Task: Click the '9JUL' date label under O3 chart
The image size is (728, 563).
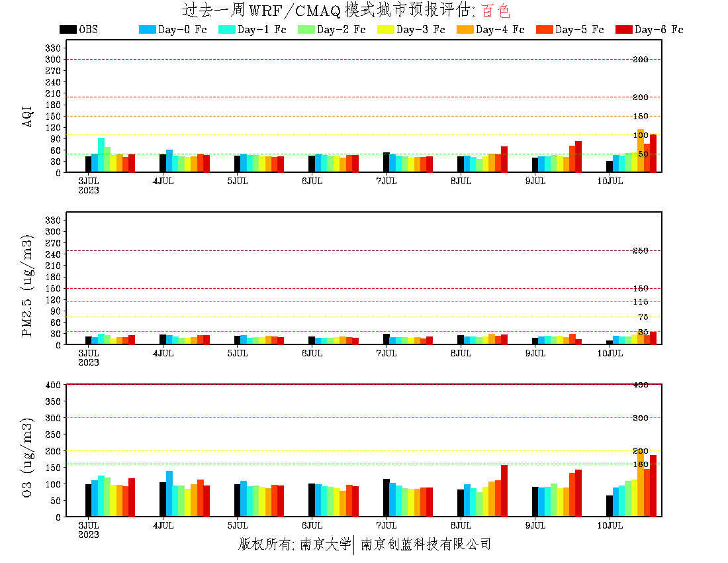Action: [x=535, y=525]
